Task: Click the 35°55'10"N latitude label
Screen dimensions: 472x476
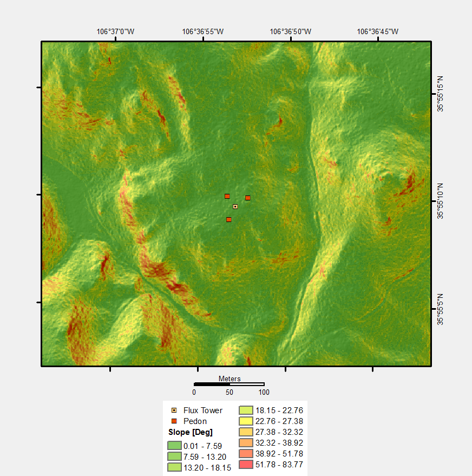Action: pos(441,201)
